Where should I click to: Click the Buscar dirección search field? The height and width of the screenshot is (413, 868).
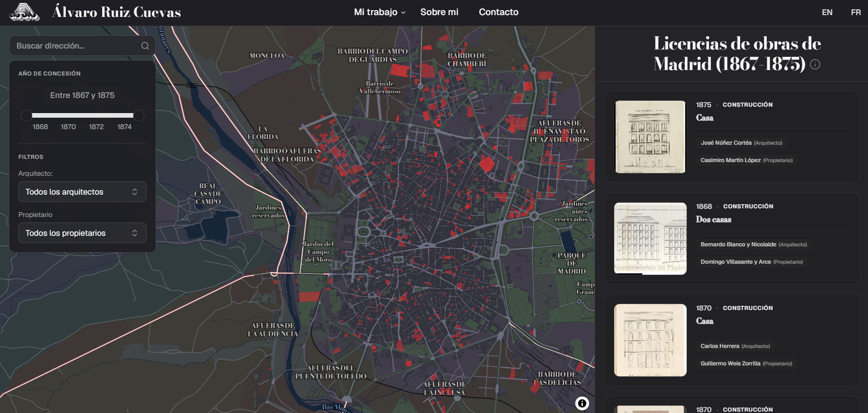pos(82,46)
